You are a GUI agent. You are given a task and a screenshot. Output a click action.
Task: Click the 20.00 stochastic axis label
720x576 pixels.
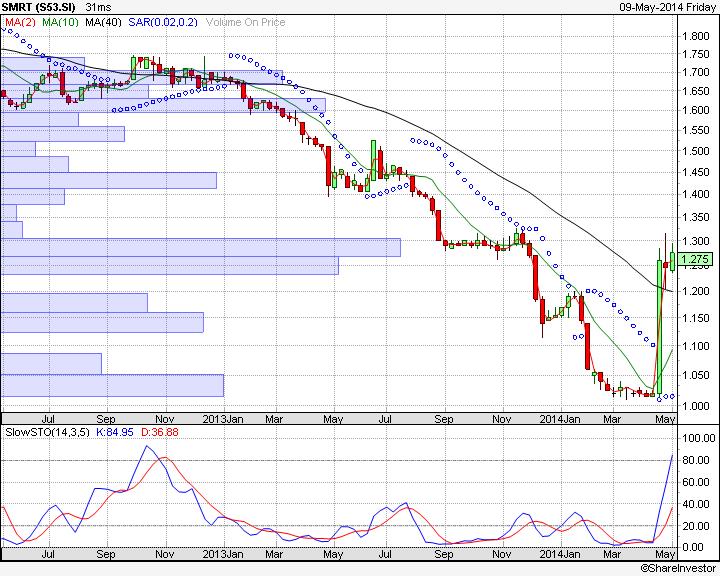pyautogui.click(x=698, y=525)
